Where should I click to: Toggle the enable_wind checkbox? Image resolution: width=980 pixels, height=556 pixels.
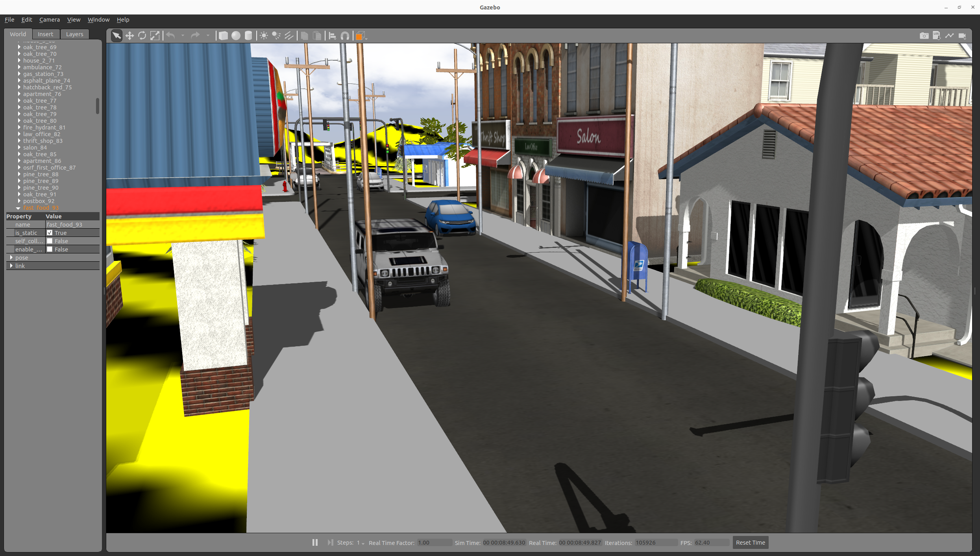[50, 249]
